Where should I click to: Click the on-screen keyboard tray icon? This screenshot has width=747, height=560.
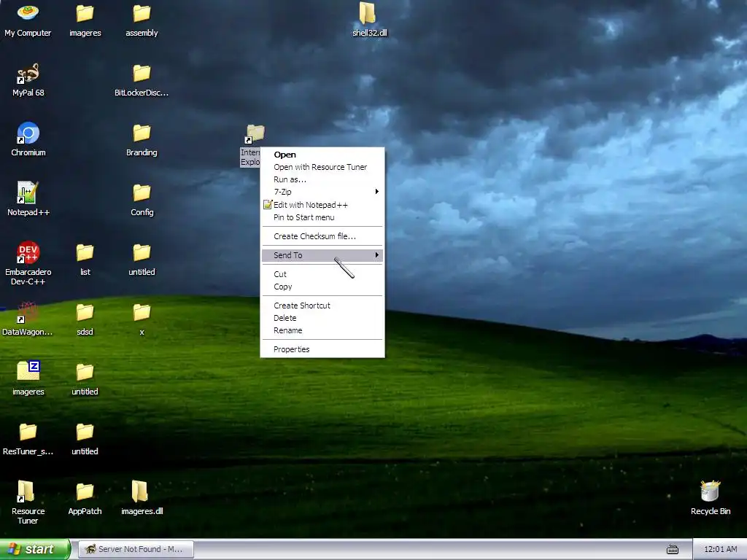coord(672,550)
